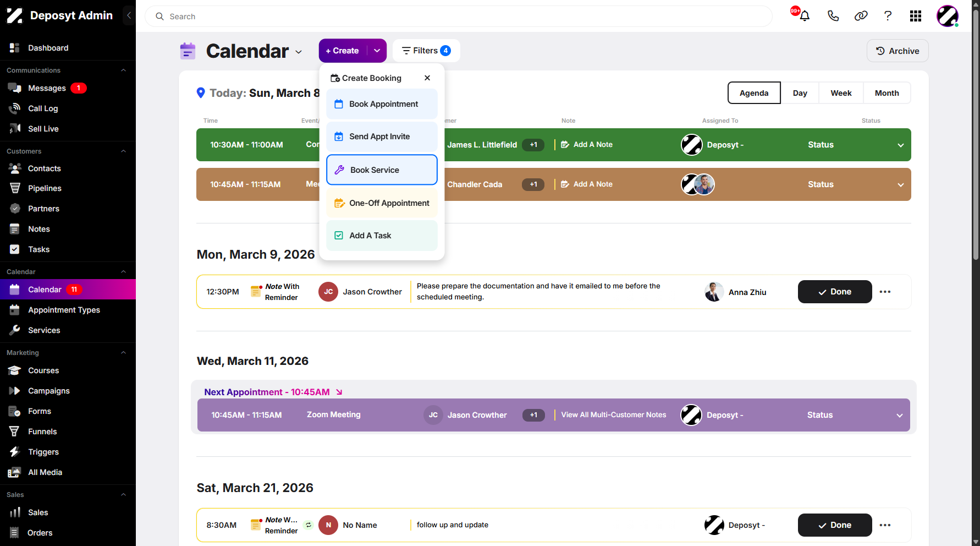Close the Create Booking popup
Screen dimensions: 980x546
[x=427, y=78]
